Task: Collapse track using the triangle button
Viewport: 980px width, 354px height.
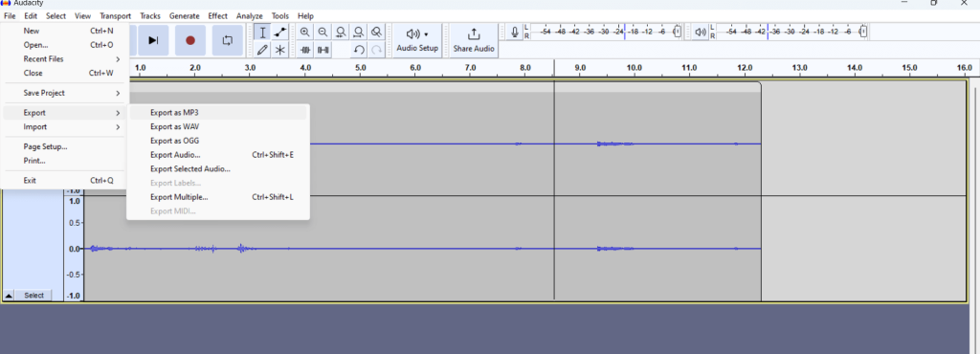Action: pos(9,296)
